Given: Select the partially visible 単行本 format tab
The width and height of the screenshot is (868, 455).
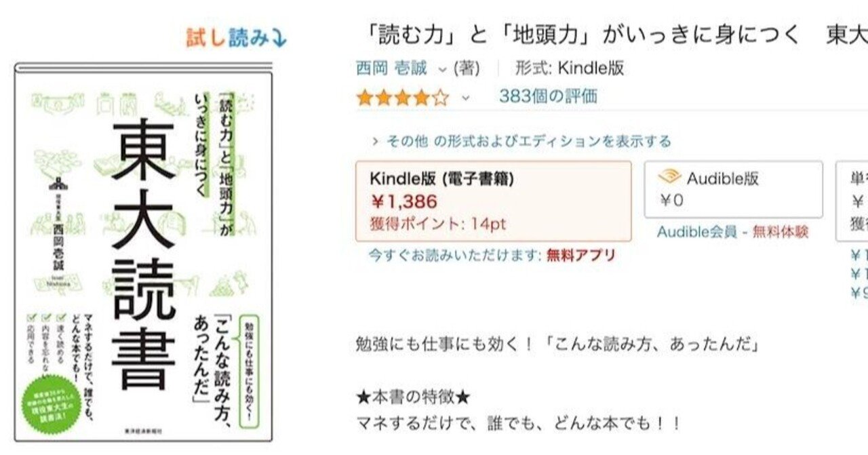Looking at the screenshot, I should click(854, 201).
